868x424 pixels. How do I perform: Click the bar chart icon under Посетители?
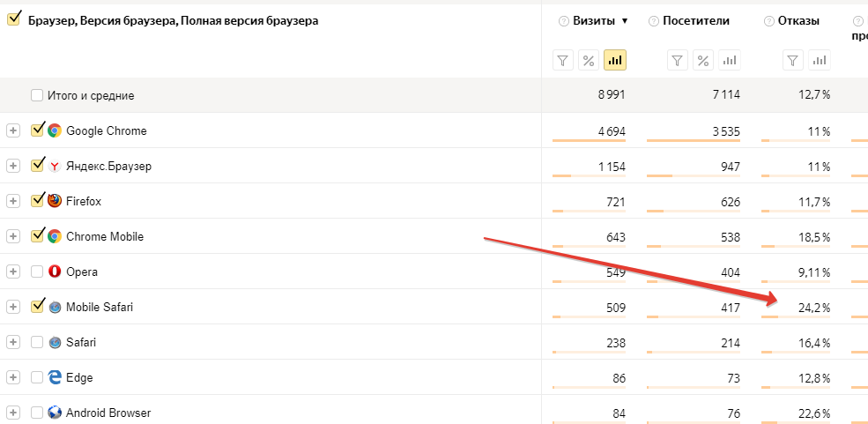tap(729, 60)
